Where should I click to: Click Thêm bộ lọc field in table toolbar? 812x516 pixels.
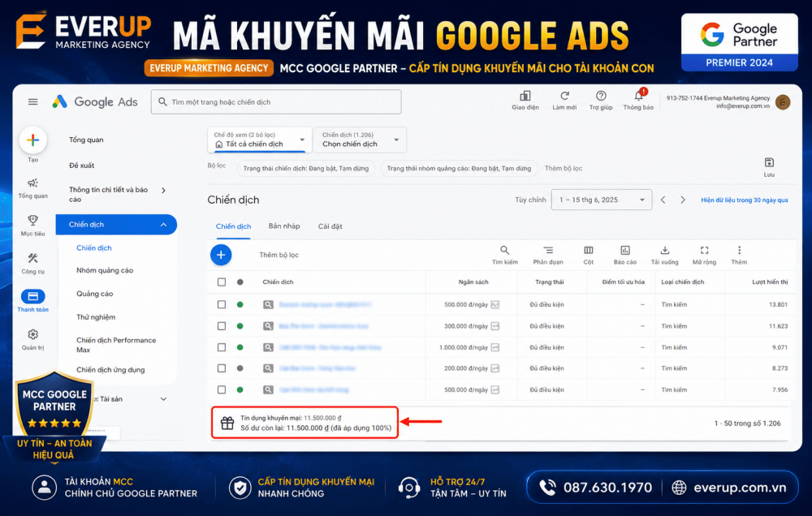(279, 255)
